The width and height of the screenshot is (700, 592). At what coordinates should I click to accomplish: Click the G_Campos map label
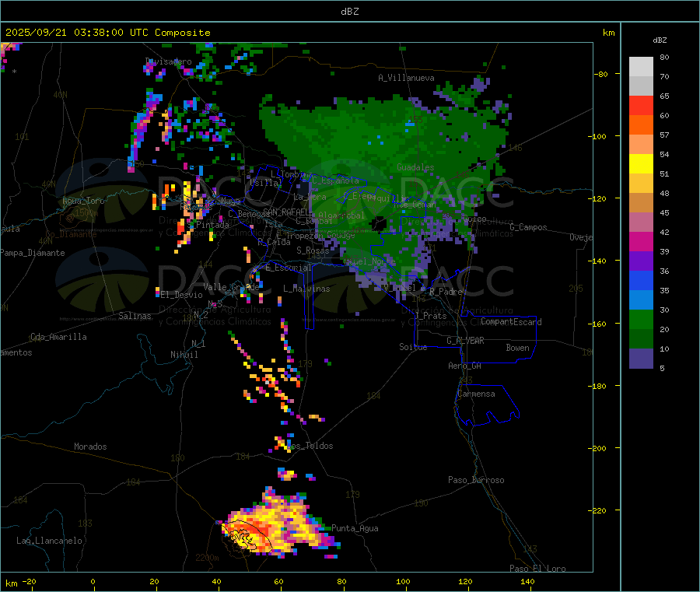point(528,227)
